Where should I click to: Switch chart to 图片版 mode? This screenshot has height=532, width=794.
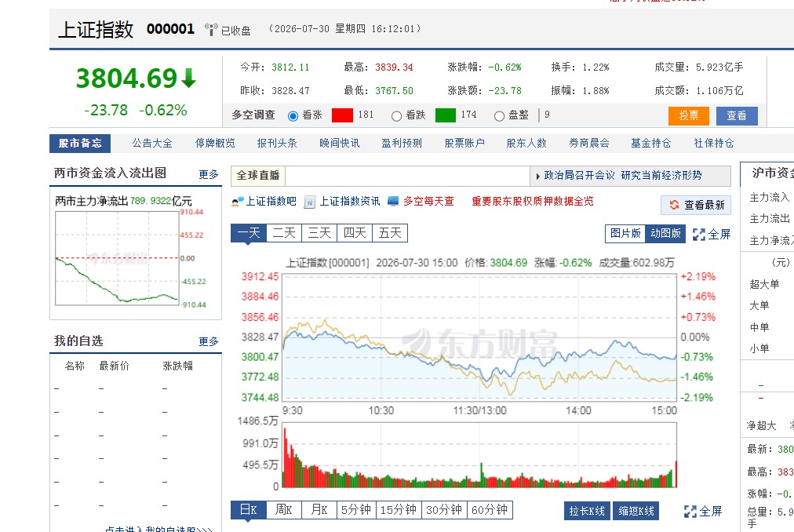coord(625,234)
